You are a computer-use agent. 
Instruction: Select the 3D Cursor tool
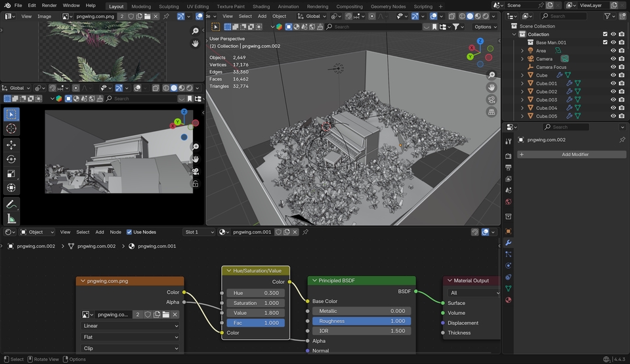11,129
